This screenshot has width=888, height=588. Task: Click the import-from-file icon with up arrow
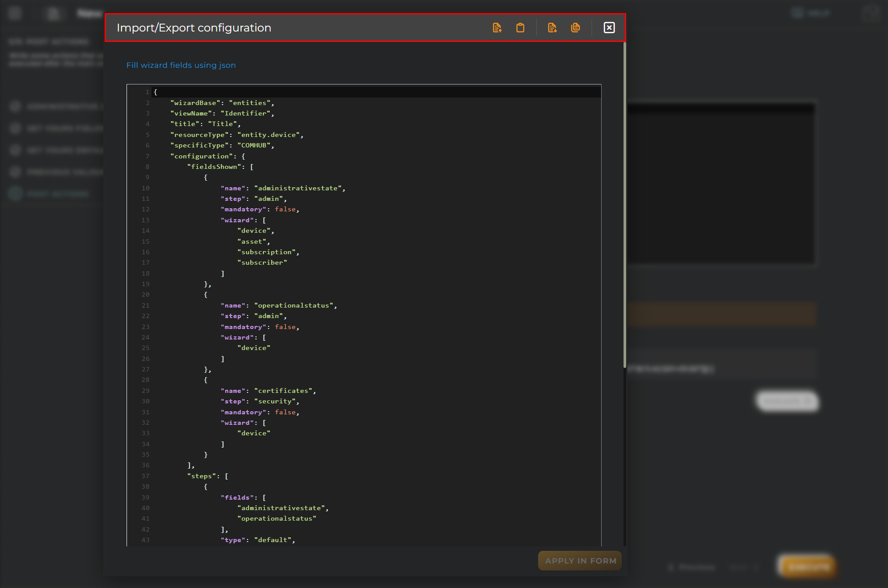coord(497,28)
